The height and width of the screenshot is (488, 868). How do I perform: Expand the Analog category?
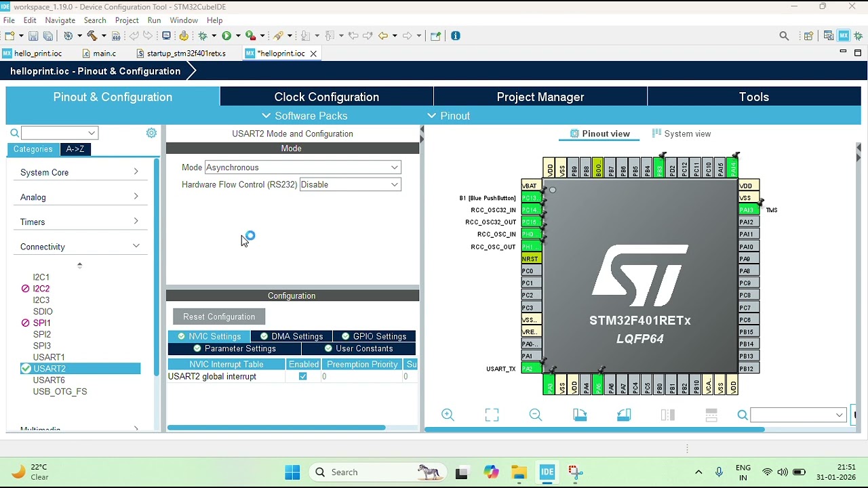[x=79, y=197]
